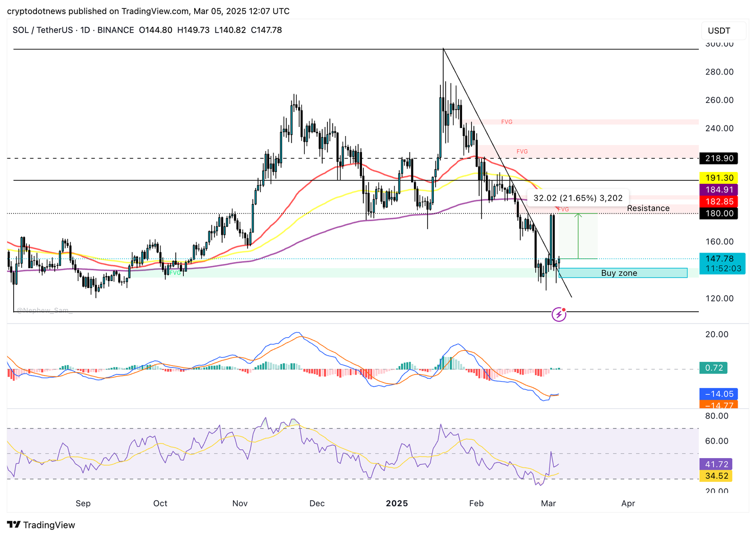
Task: Click the 32.02 (21.65%) measurement tooltip
Action: 577,197
